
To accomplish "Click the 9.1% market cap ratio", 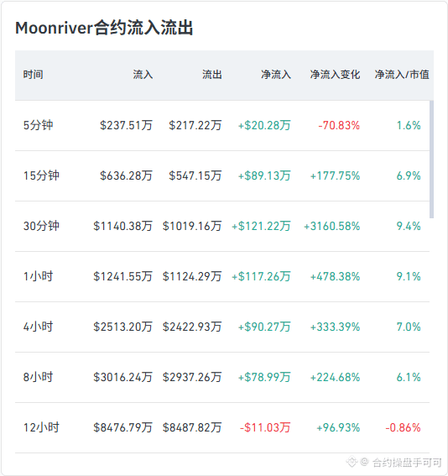I will pos(409,276).
